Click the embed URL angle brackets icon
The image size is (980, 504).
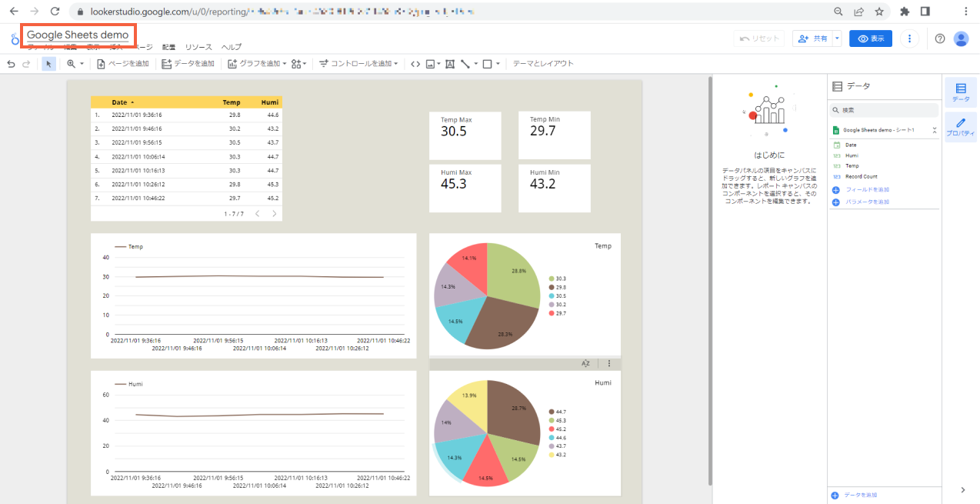pos(415,64)
